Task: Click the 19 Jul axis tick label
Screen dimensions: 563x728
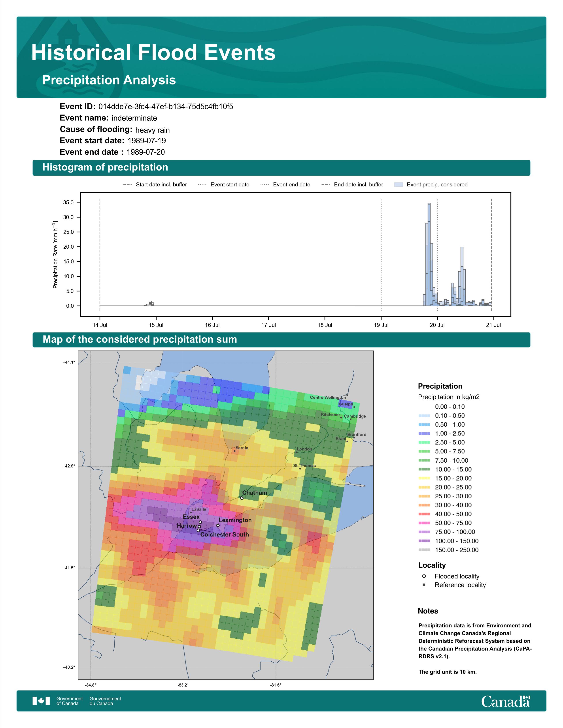Action: (x=381, y=325)
